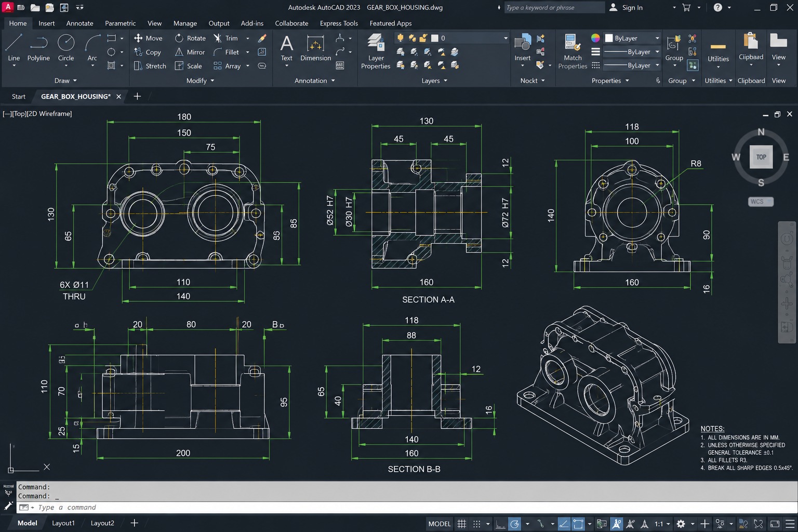This screenshot has width=798, height=532.
Task: Toggle ortho mode in status bar
Action: pos(500,524)
